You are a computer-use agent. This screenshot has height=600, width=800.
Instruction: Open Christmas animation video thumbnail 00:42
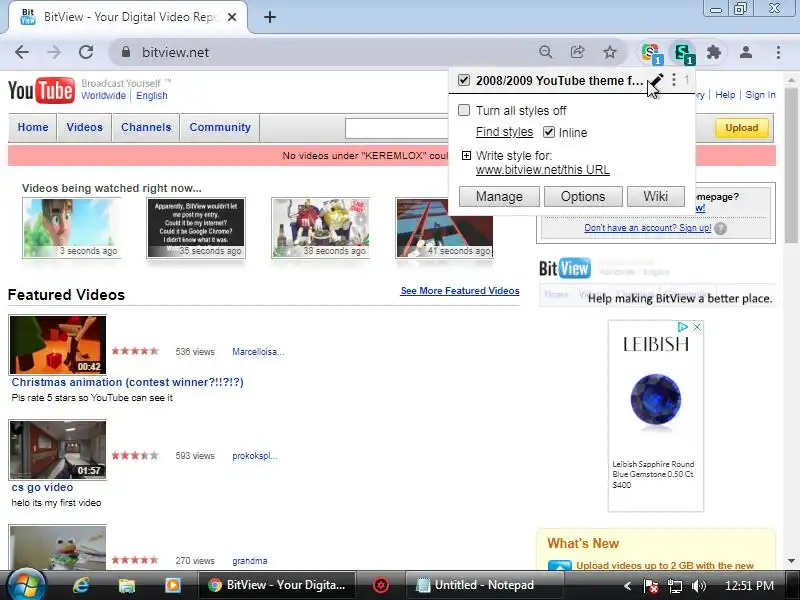pos(58,345)
